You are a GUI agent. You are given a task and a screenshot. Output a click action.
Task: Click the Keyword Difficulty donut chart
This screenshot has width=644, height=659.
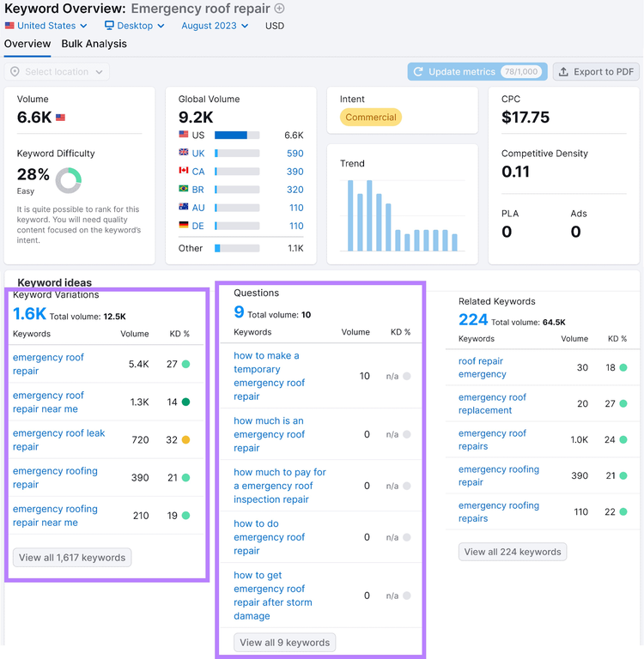coord(69,180)
